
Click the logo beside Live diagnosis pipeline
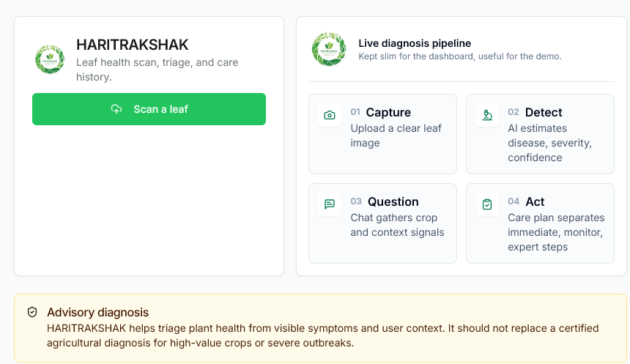pos(329,49)
